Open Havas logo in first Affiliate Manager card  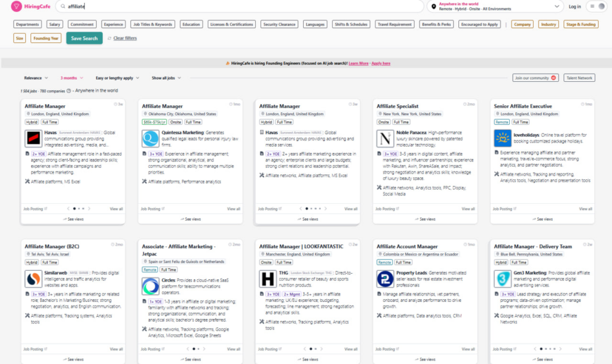[x=33, y=139]
